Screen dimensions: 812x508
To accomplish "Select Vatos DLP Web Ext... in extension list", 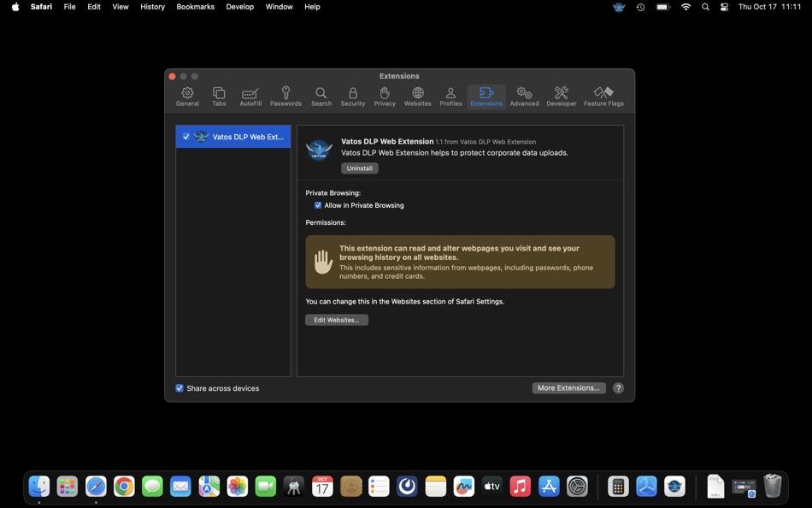I will (233, 137).
